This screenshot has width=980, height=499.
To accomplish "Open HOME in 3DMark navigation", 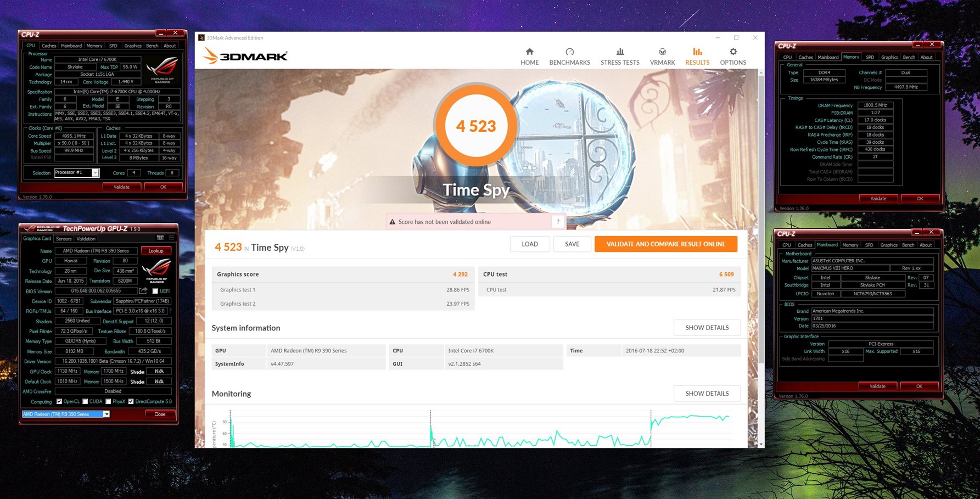I will [x=529, y=57].
